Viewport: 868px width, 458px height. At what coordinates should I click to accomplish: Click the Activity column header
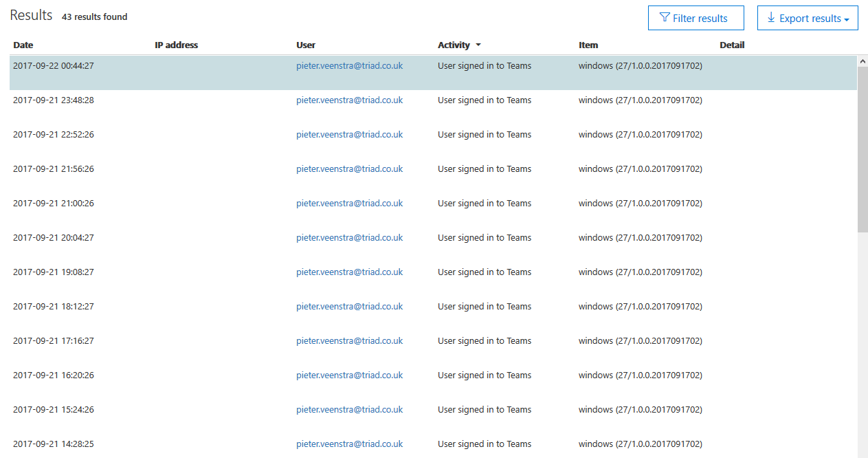(454, 45)
